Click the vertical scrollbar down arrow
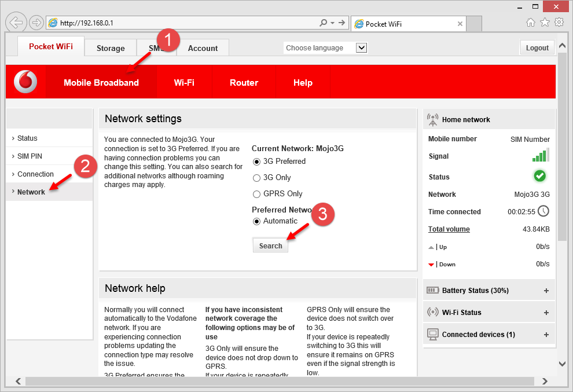 click(x=562, y=364)
